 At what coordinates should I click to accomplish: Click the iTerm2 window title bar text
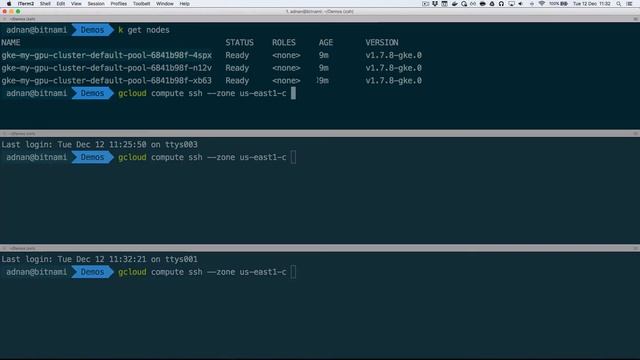320,11
